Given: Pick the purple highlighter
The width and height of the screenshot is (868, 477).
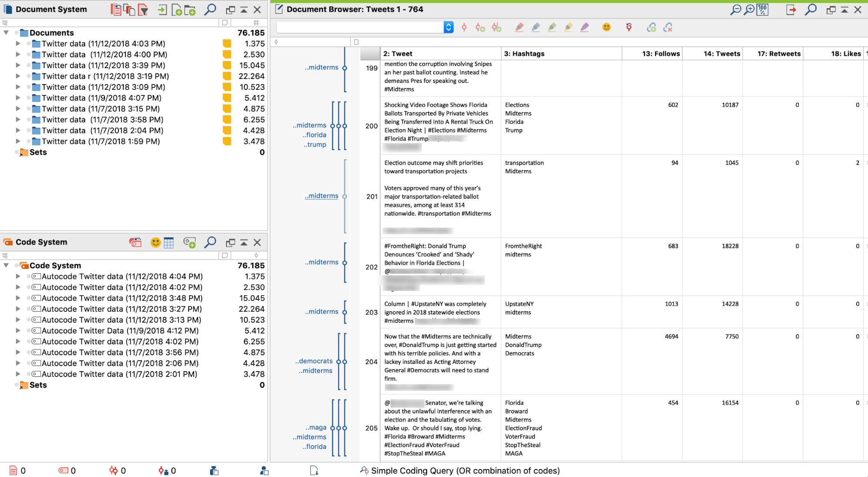Looking at the screenshot, I should tap(585, 28).
